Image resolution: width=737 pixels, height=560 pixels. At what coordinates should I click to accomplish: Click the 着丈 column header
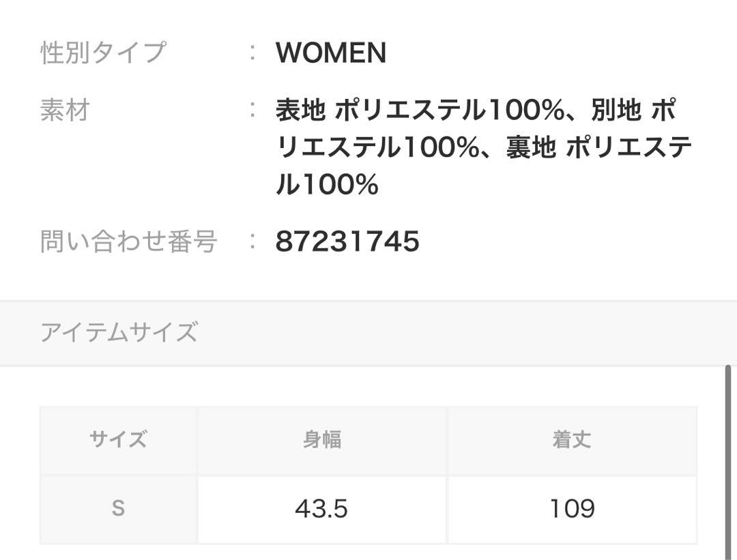tap(572, 440)
